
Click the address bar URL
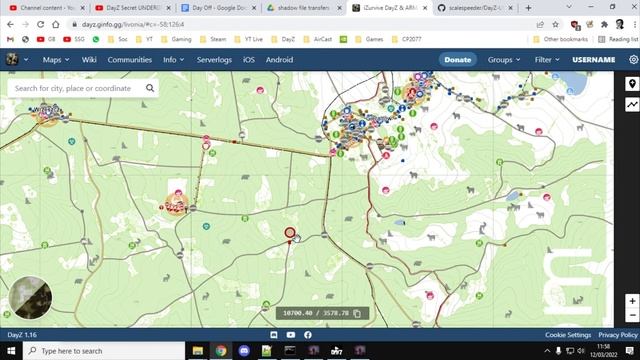133,24
